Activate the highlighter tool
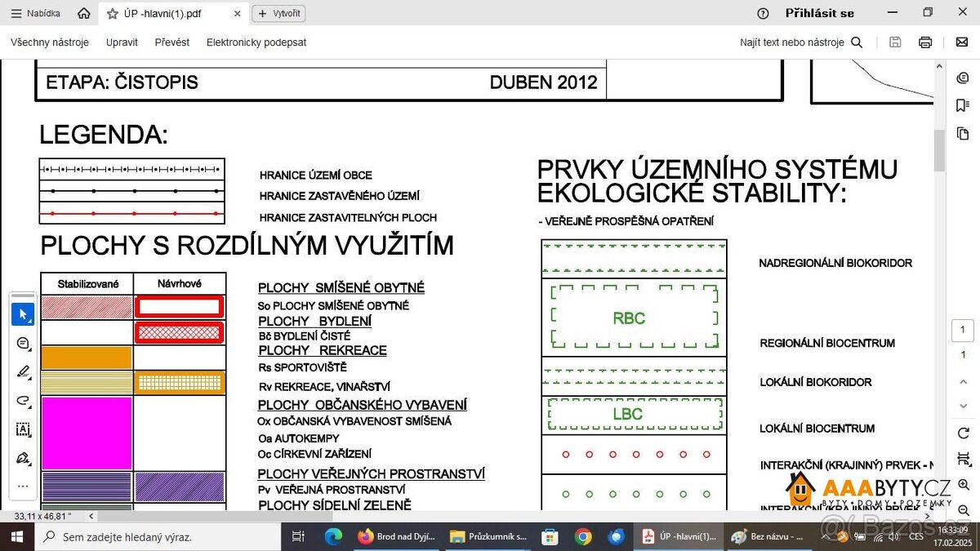This screenshot has width=980, height=551. (x=23, y=372)
